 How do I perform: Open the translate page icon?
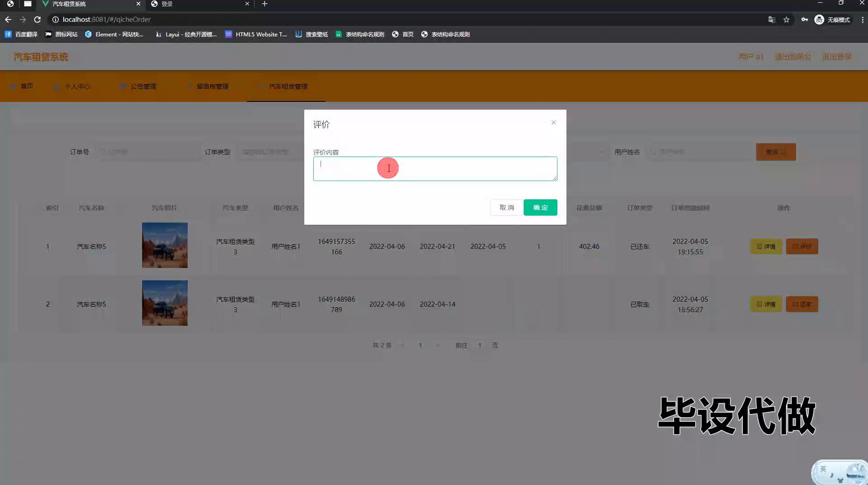(771, 19)
